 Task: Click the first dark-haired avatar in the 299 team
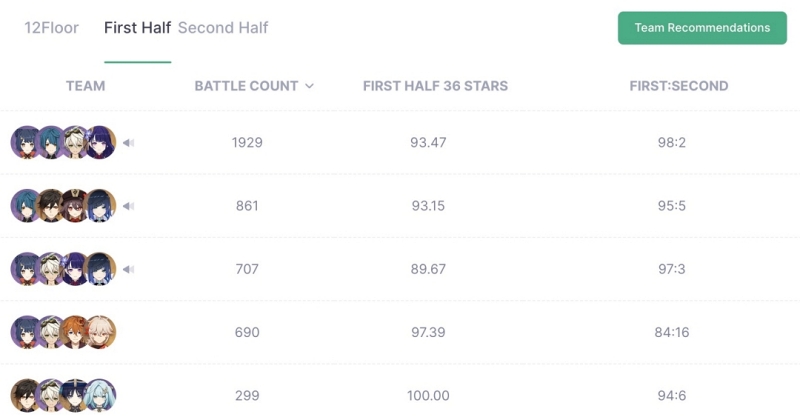click(26, 396)
